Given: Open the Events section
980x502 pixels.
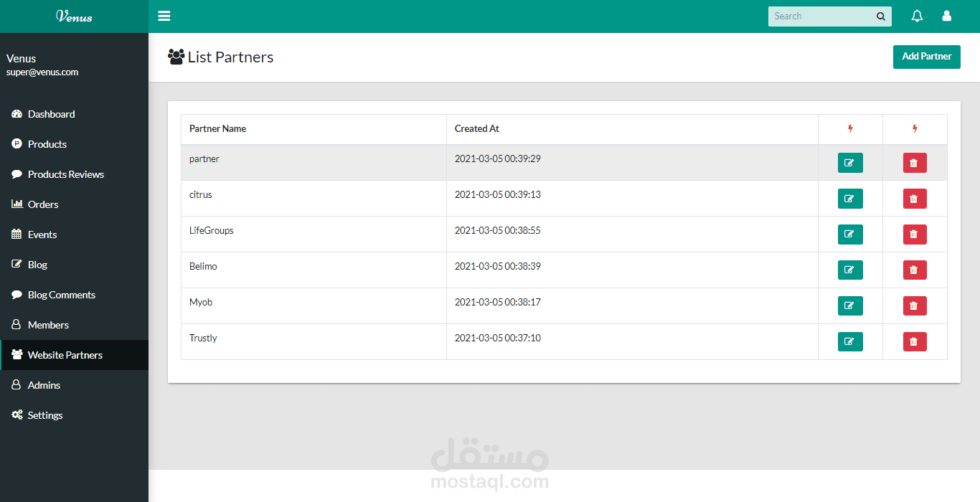Looking at the screenshot, I should [74, 235].
